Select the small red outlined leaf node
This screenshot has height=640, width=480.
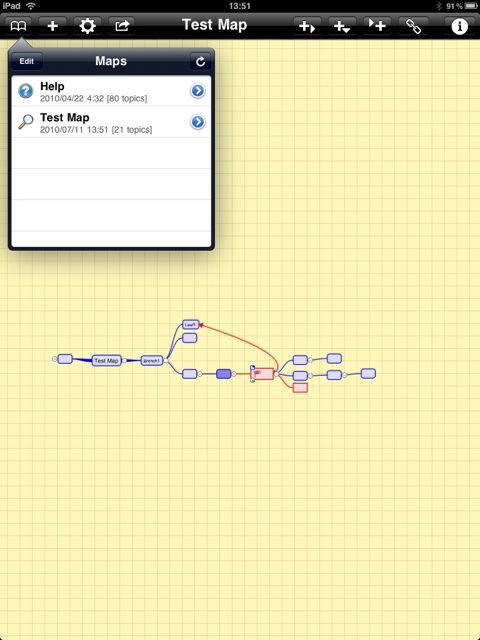(300, 388)
